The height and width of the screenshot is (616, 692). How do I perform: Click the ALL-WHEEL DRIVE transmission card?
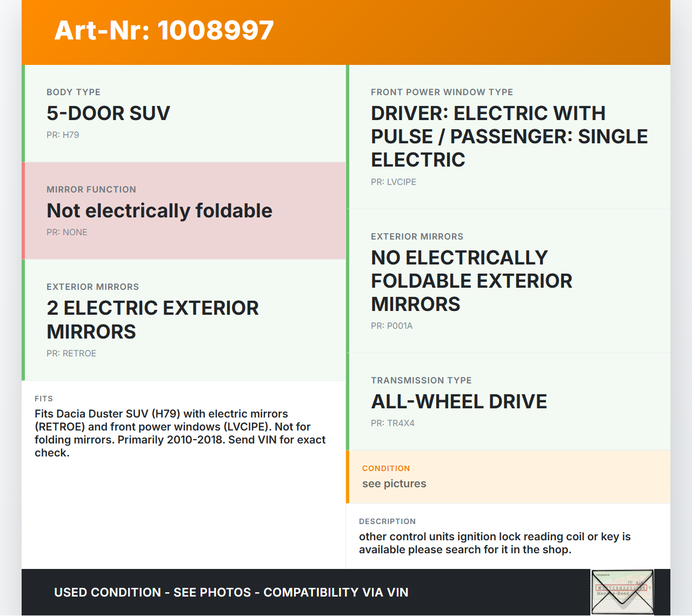click(x=508, y=402)
